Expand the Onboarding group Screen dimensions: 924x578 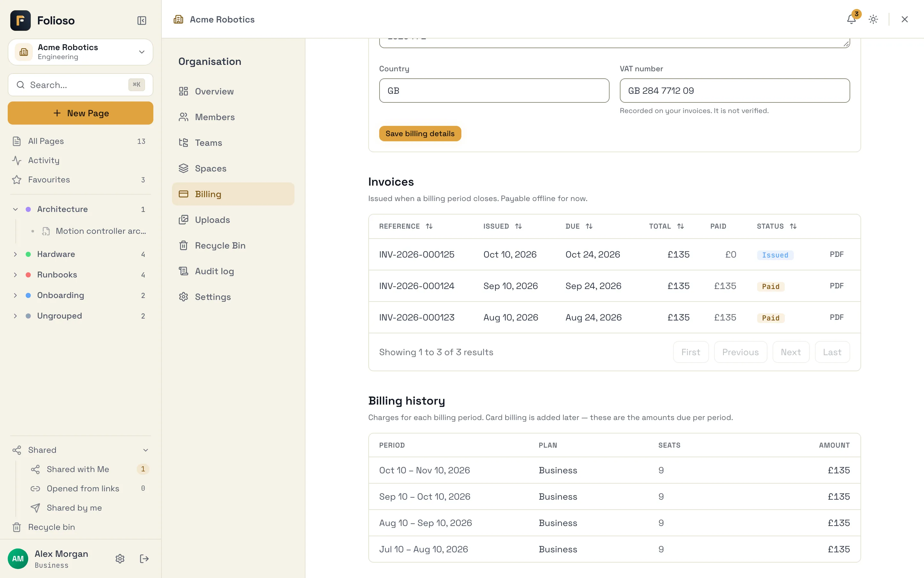coord(15,295)
